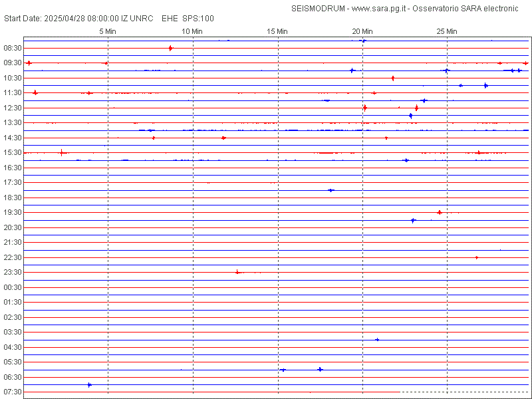Click the red spike on the 08:30 trace
Image resolution: width=532 pixels, height=399 pixels.
tap(171, 48)
